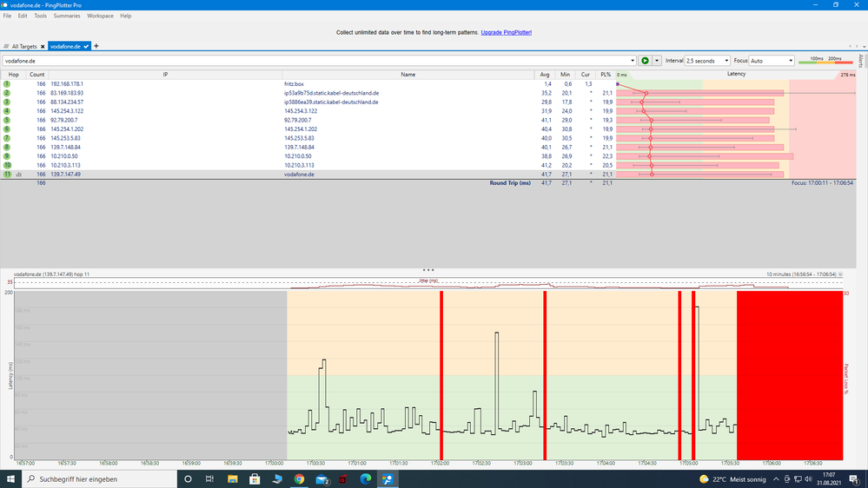Click the Cur column header

(x=585, y=75)
